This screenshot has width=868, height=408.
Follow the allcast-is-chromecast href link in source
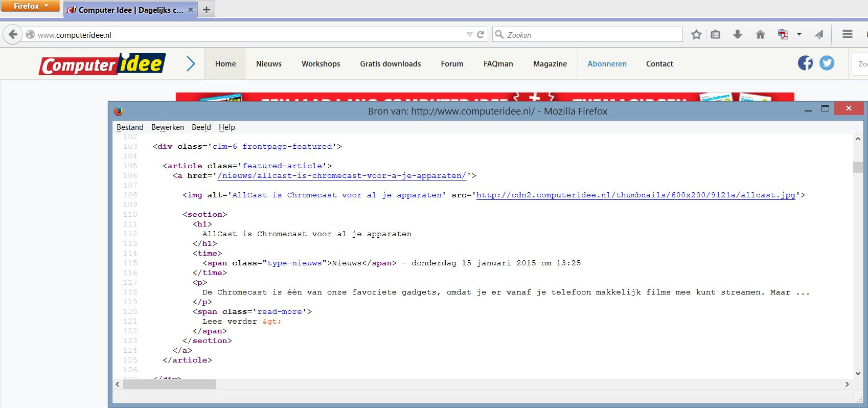(x=342, y=176)
